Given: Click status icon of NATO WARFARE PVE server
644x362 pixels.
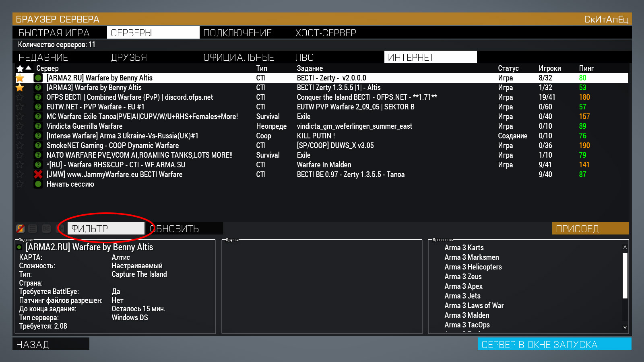Looking at the screenshot, I should [38, 155].
